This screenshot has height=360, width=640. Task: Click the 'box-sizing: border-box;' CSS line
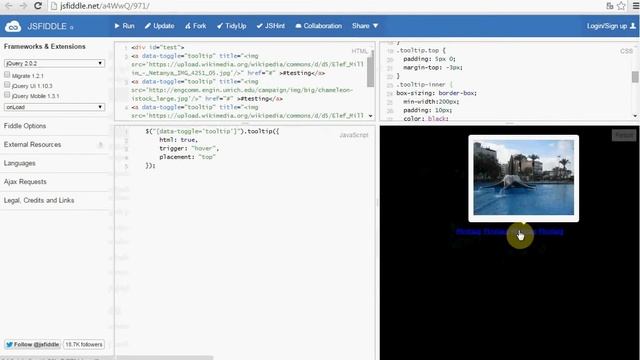436,93
